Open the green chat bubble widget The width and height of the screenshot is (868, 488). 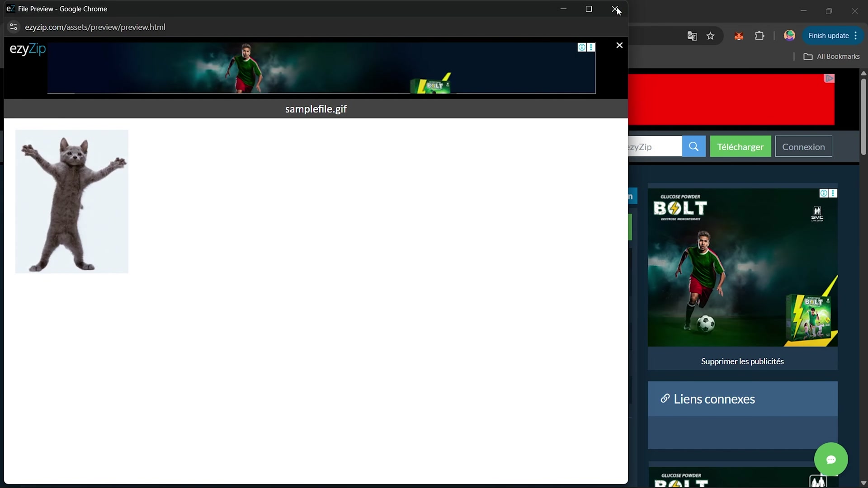click(831, 460)
